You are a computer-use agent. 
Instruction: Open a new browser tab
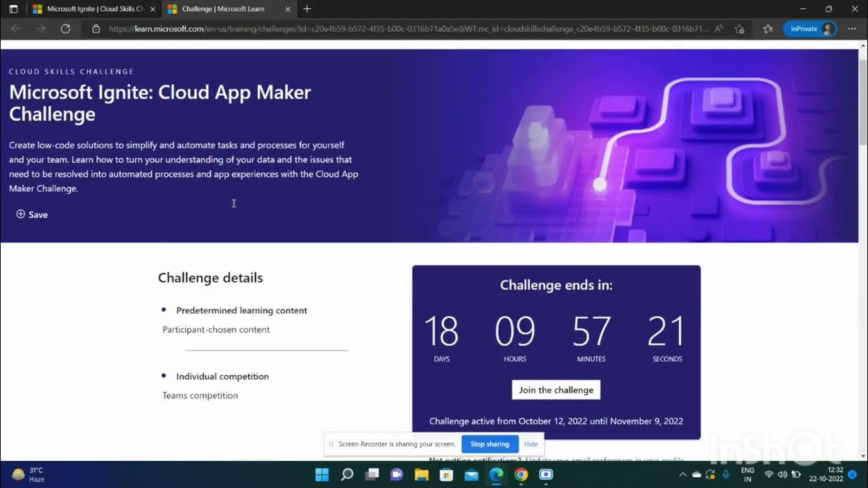click(x=307, y=9)
